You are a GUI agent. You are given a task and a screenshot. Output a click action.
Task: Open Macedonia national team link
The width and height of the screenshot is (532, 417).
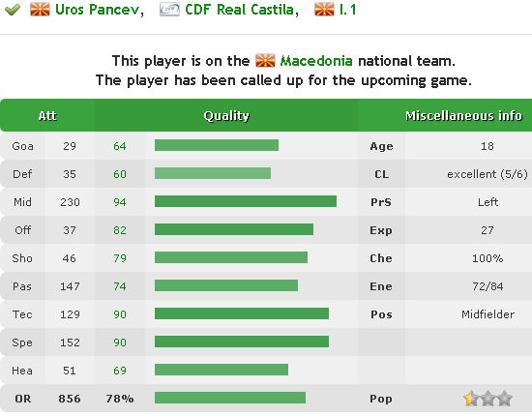tap(316, 61)
